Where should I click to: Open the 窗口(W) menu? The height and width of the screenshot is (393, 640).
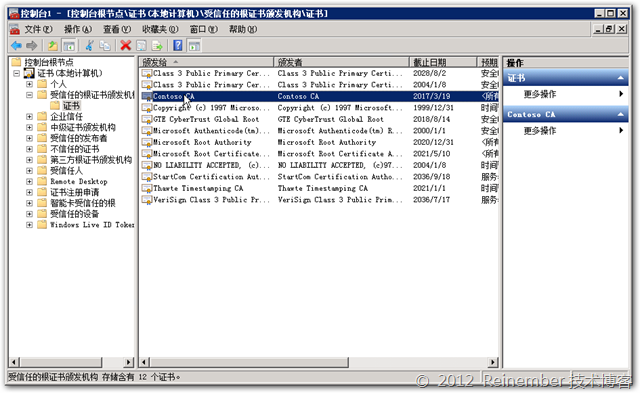tap(204, 29)
